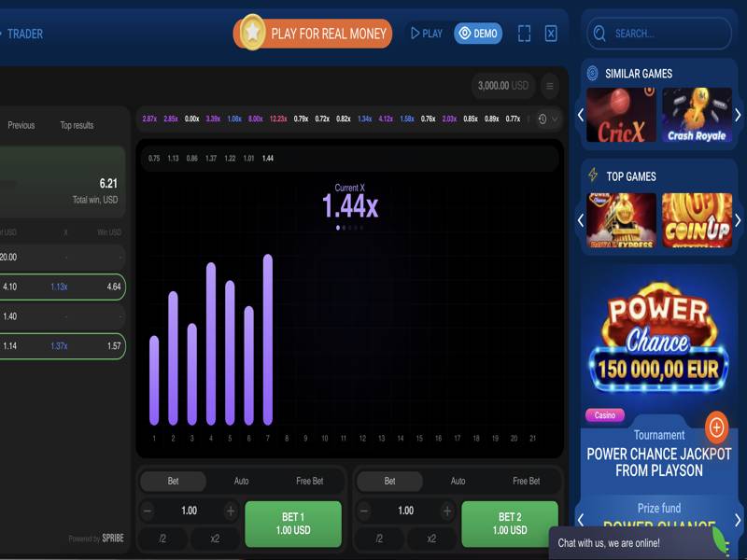The width and height of the screenshot is (747, 560).
Task: Click the search magnifier icon
Action: 599,34
